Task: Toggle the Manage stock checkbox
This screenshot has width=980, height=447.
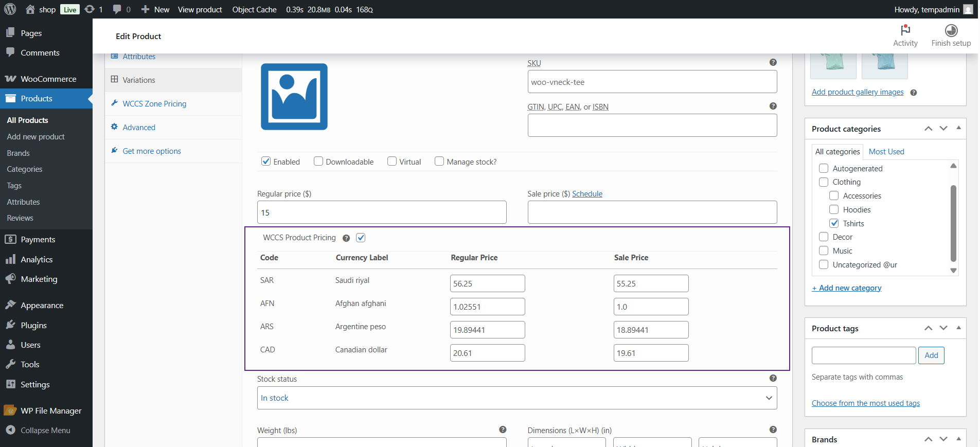Action: (x=439, y=162)
